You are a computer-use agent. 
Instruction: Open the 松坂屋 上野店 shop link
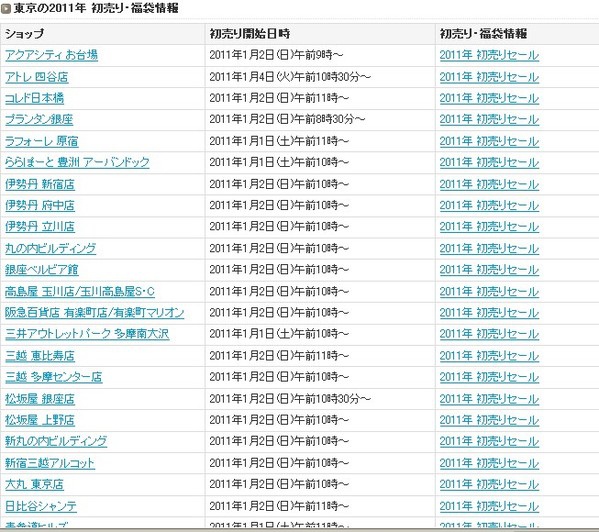40,420
